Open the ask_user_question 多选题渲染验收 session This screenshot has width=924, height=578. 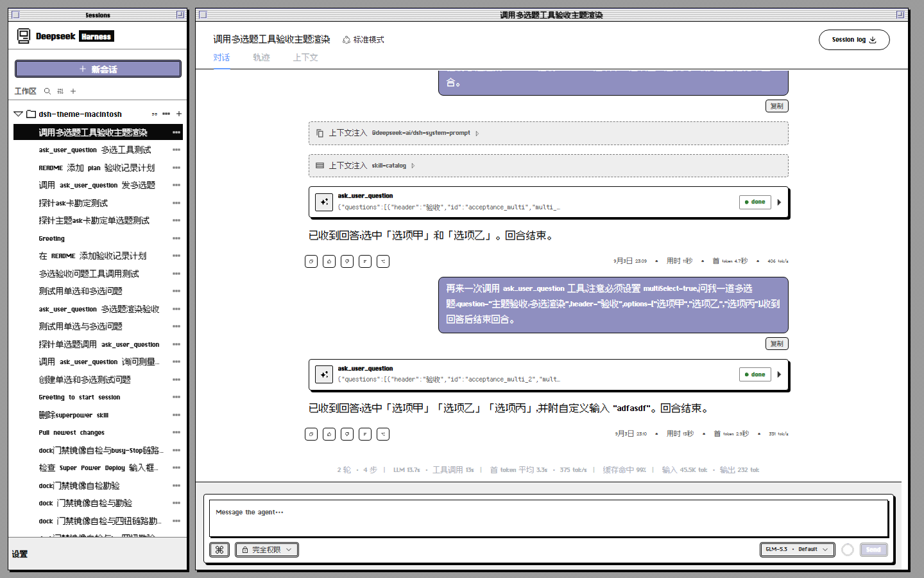click(x=99, y=309)
